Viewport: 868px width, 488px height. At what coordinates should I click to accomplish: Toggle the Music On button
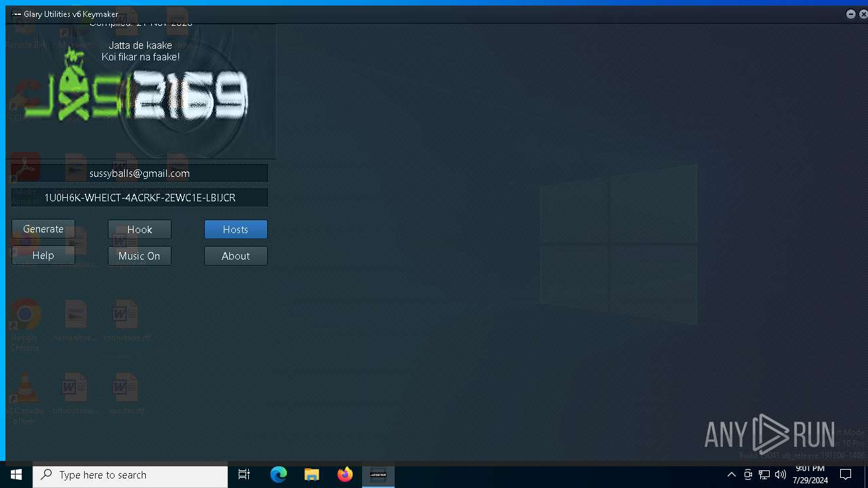140,256
